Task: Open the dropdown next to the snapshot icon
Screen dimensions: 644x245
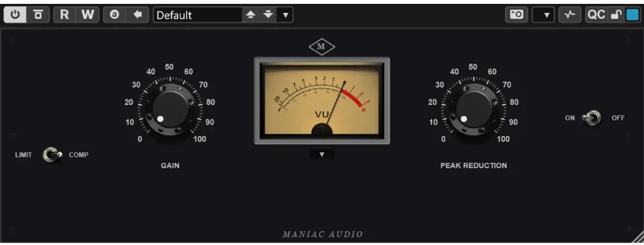Action: pyautogui.click(x=543, y=15)
